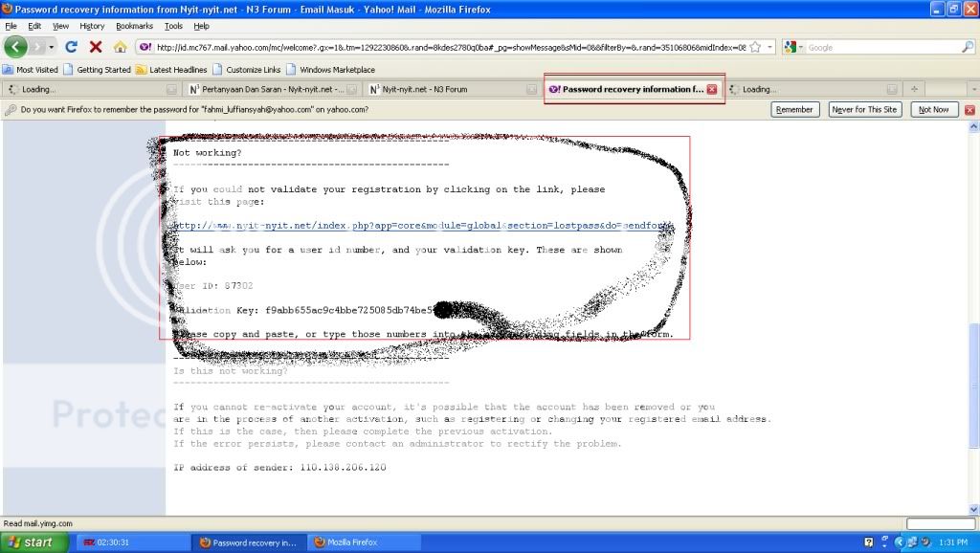Open the Google search engine selector
Screen dimensions: 980x553
793,47
